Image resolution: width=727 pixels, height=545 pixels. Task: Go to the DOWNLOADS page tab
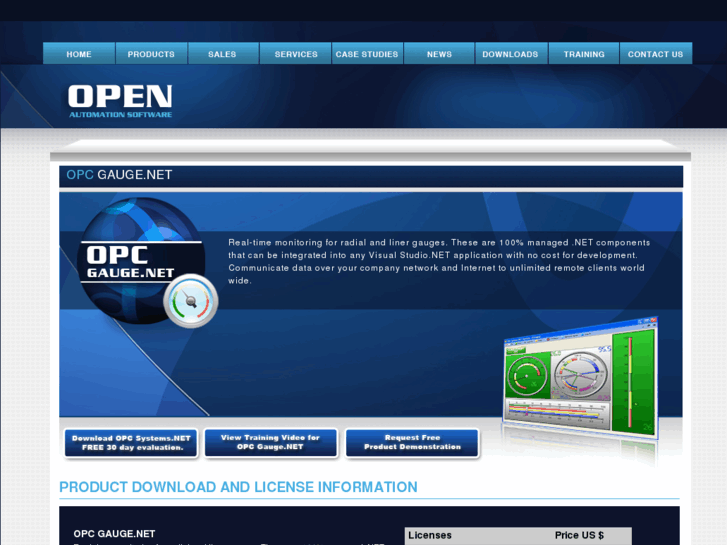(x=510, y=54)
